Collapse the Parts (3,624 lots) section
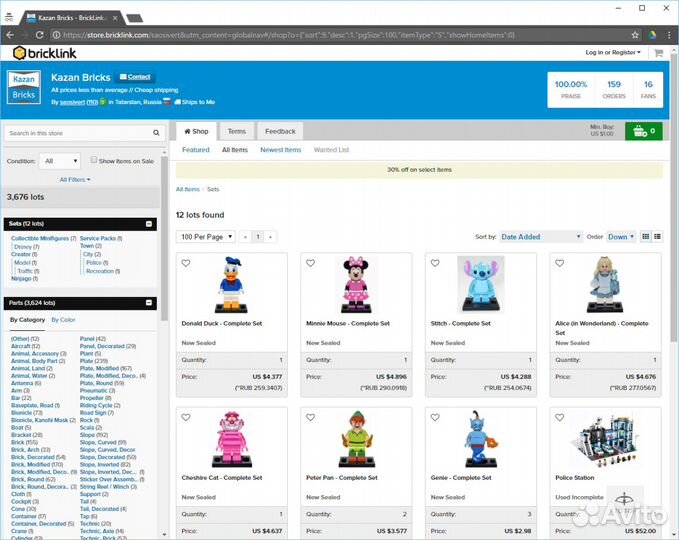 [x=149, y=302]
